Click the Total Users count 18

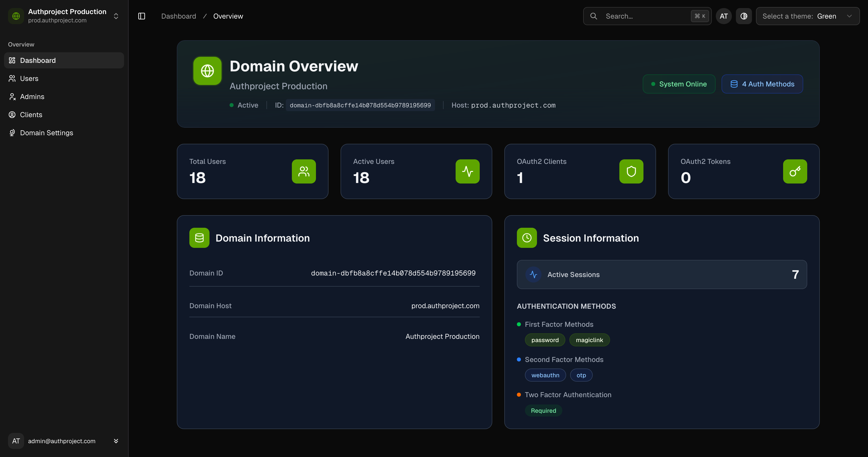tap(197, 178)
